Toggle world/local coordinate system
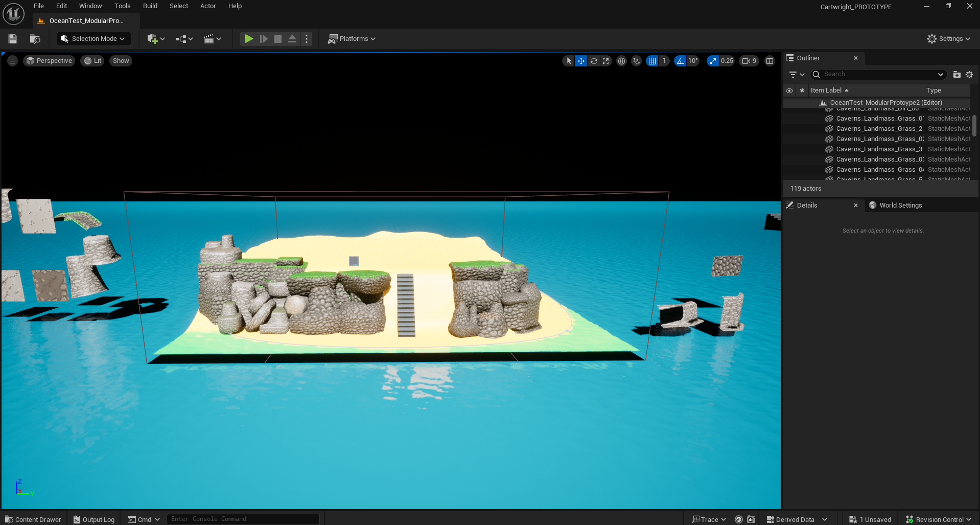Screen dimensions: 980x525 tap(621, 61)
